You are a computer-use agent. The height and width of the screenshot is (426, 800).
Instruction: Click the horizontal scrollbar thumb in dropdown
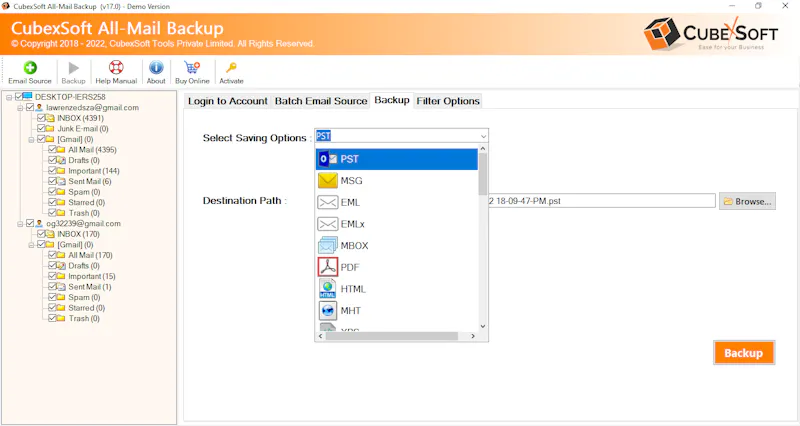(x=392, y=336)
